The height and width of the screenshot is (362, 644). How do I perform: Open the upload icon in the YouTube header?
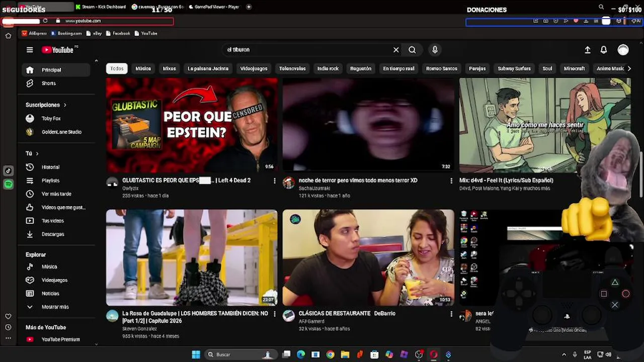tap(587, 50)
